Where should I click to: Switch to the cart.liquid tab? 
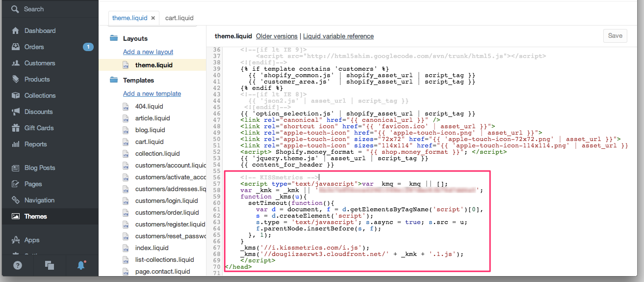(x=179, y=18)
